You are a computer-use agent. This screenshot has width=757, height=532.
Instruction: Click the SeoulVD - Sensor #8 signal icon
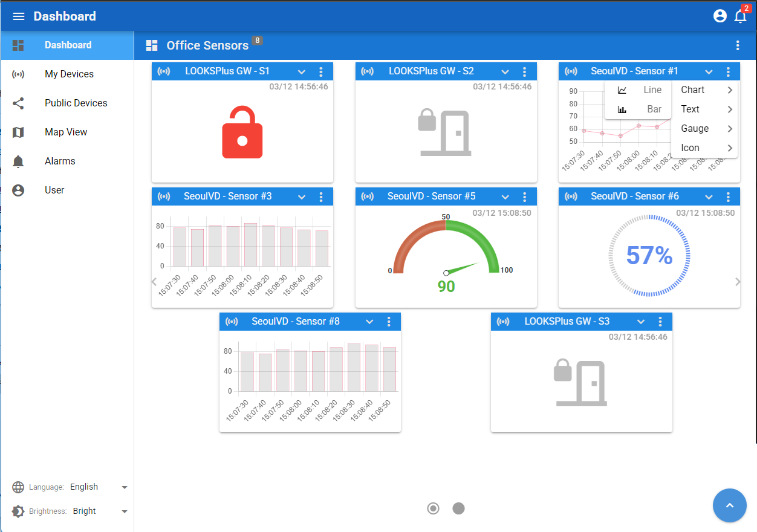pyautogui.click(x=232, y=322)
